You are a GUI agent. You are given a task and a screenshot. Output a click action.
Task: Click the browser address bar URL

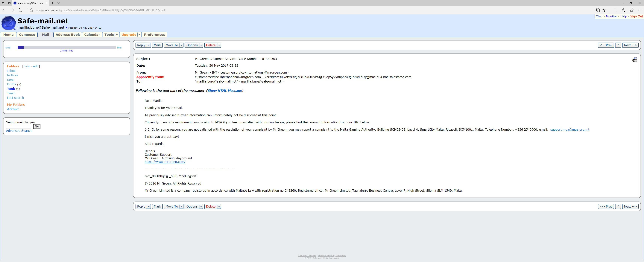[101, 10]
